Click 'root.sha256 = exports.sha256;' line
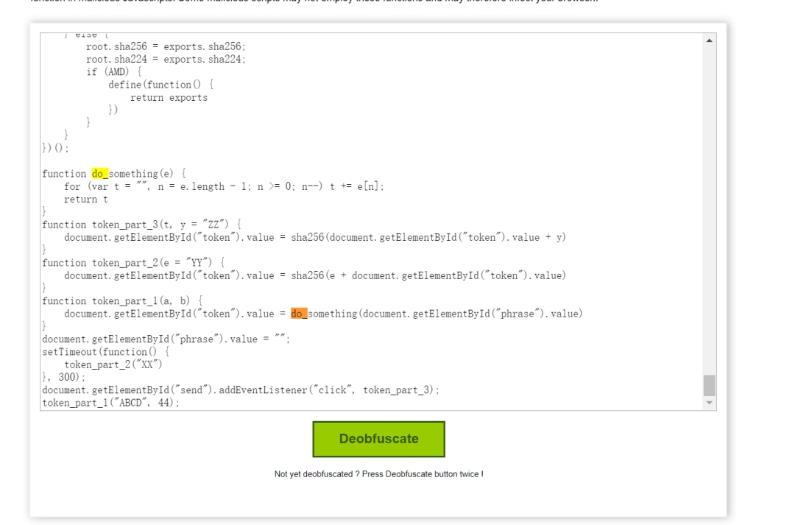The height and width of the screenshot is (525, 812). click(x=166, y=46)
